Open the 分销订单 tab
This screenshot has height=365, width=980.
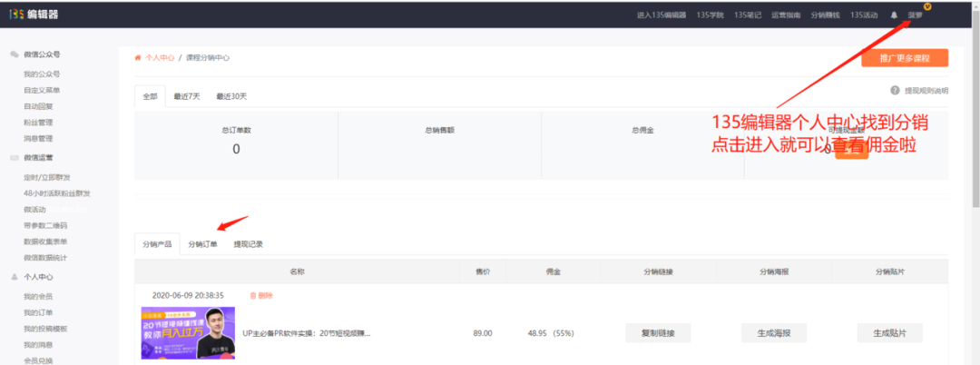click(x=202, y=243)
